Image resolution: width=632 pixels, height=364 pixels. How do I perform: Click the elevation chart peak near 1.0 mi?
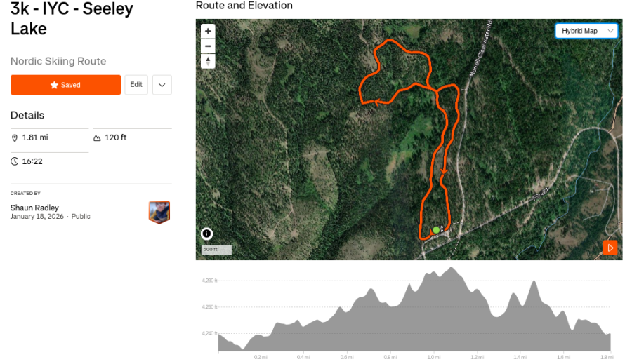point(450,269)
